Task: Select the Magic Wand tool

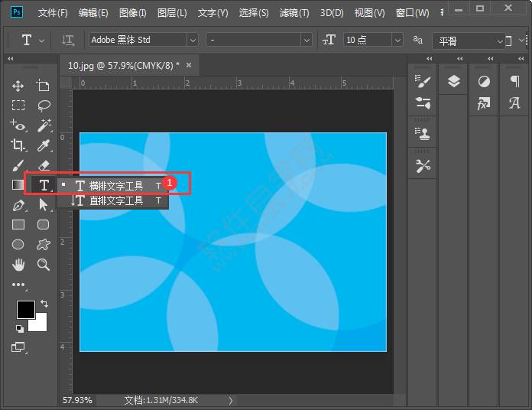Action: [x=44, y=125]
